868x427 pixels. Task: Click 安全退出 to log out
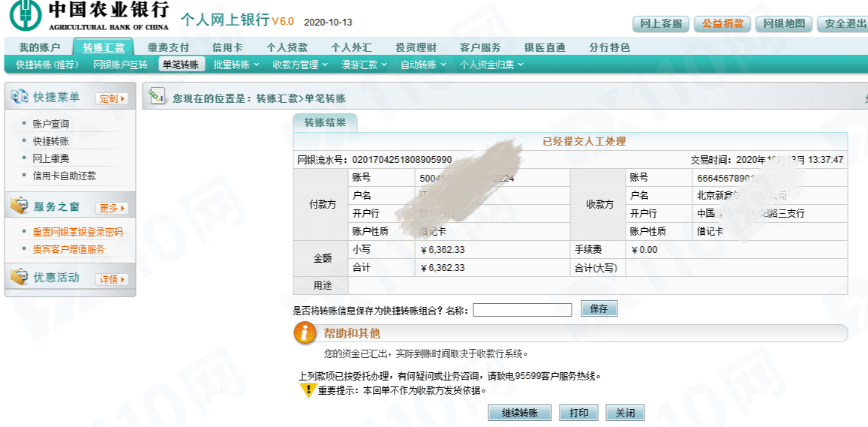tap(843, 24)
